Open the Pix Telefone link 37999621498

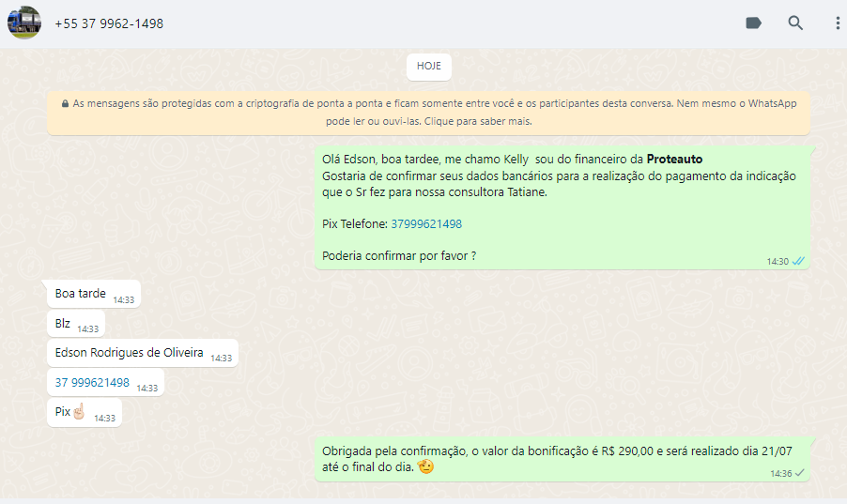[425, 224]
